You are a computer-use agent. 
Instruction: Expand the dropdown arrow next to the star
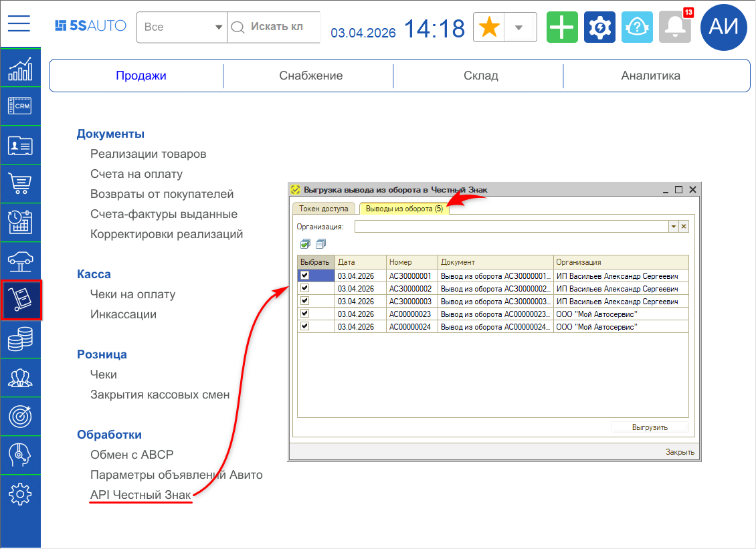pyautogui.click(x=518, y=27)
